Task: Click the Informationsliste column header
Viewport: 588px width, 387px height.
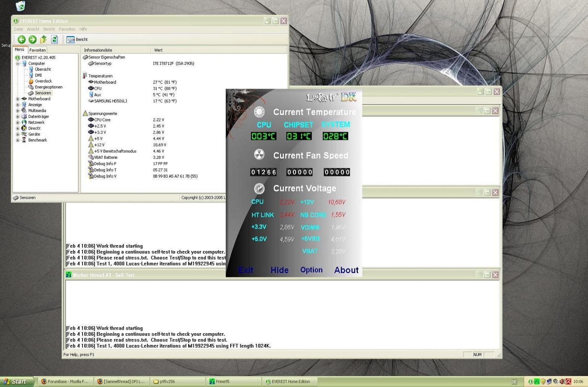Action: tap(115, 50)
